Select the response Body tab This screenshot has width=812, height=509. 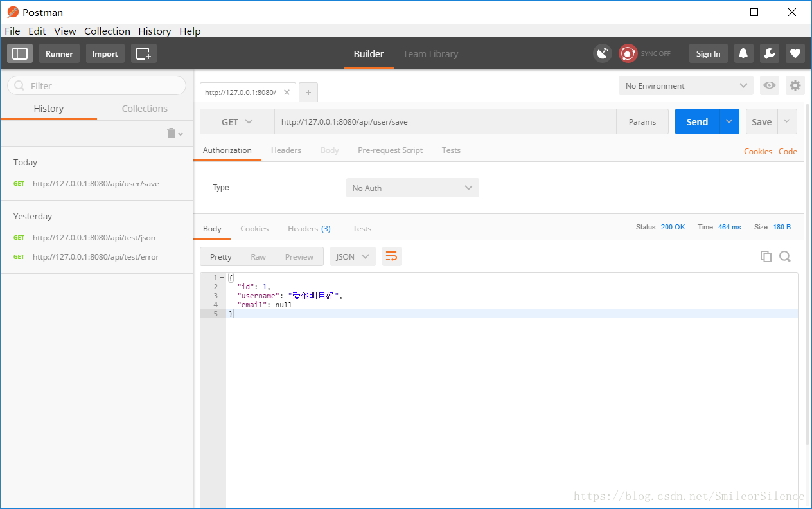point(212,229)
